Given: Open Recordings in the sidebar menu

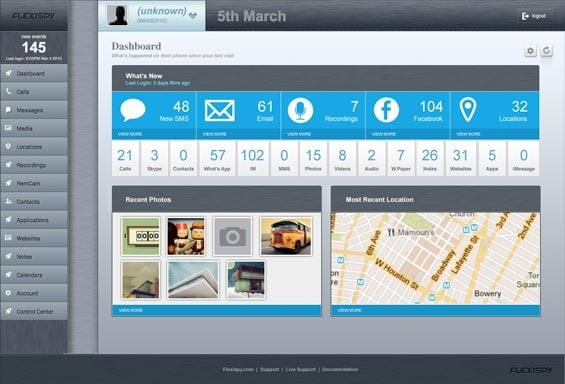Looking at the screenshot, I should click(x=34, y=165).
